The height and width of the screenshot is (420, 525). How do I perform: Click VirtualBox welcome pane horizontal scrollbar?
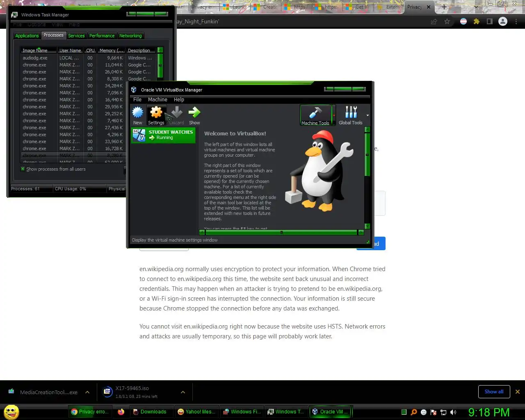pos(281,232)
